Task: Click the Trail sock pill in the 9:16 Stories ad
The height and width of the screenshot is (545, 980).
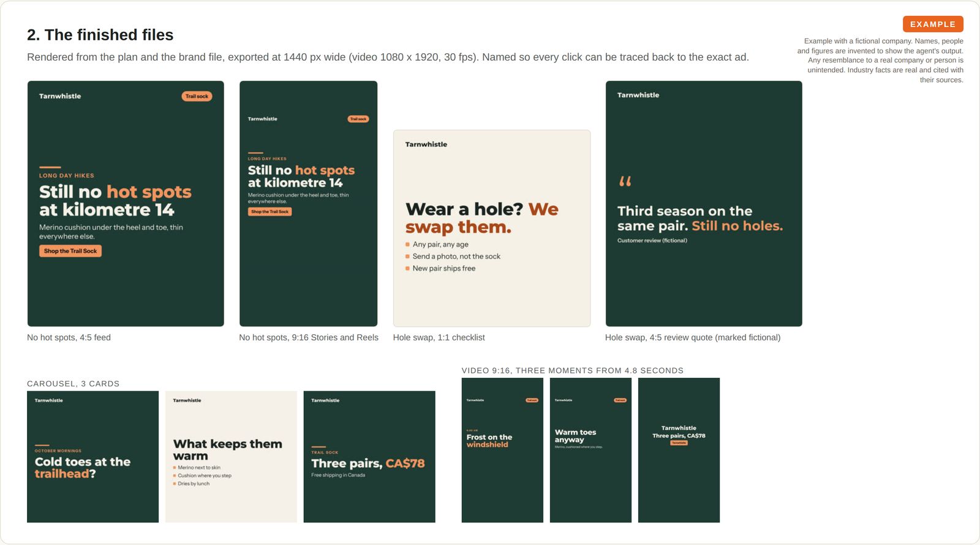Action: pyautogui.click(x=358, y=119)
